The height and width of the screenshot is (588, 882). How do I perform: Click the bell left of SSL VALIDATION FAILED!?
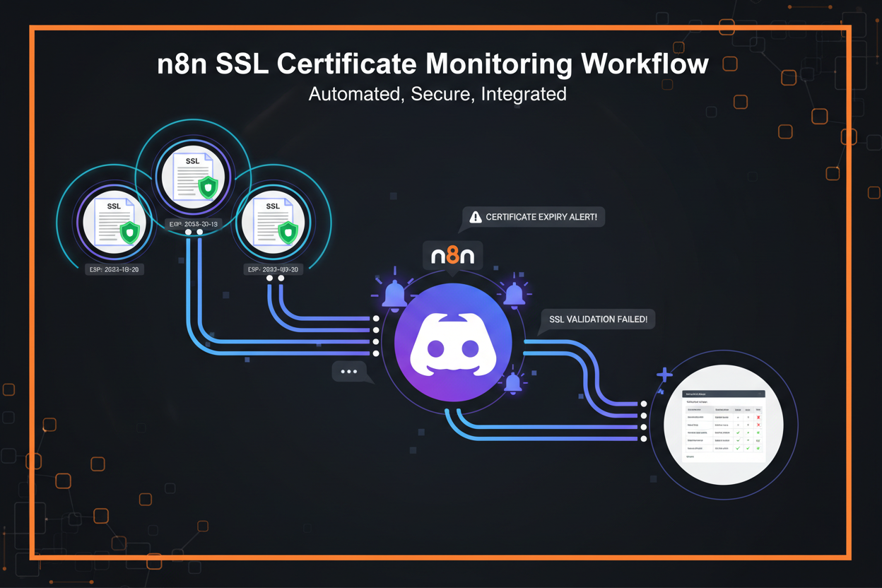[x=514, y=294]
